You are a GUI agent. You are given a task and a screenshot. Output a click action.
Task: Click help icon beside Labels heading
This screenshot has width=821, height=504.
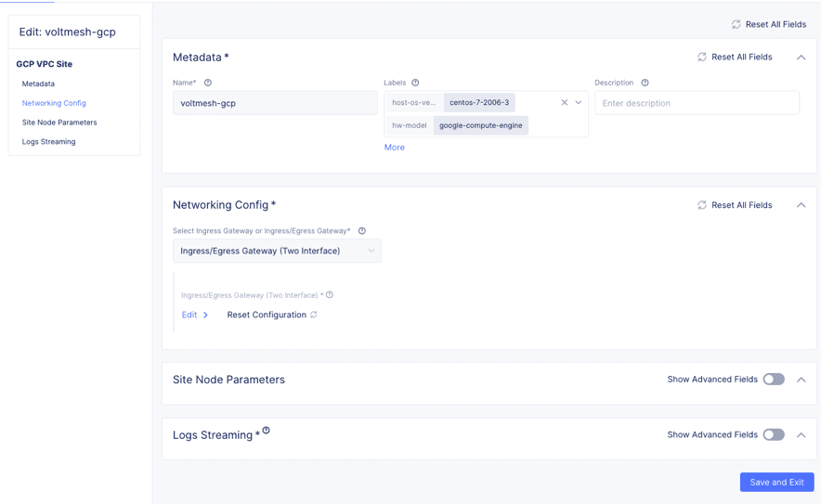[415, 83]
